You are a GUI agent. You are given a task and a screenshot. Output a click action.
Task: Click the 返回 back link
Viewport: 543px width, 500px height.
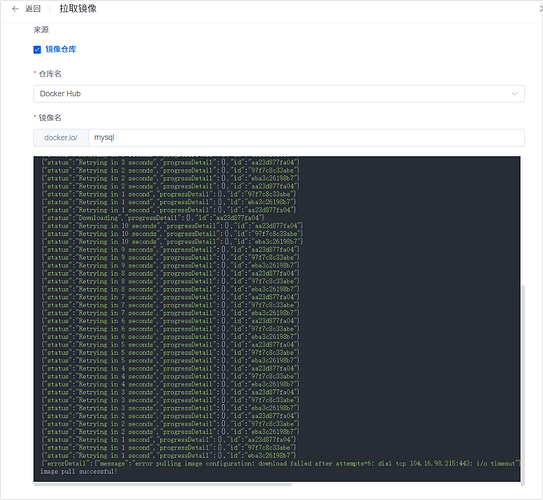coord(33,9)
